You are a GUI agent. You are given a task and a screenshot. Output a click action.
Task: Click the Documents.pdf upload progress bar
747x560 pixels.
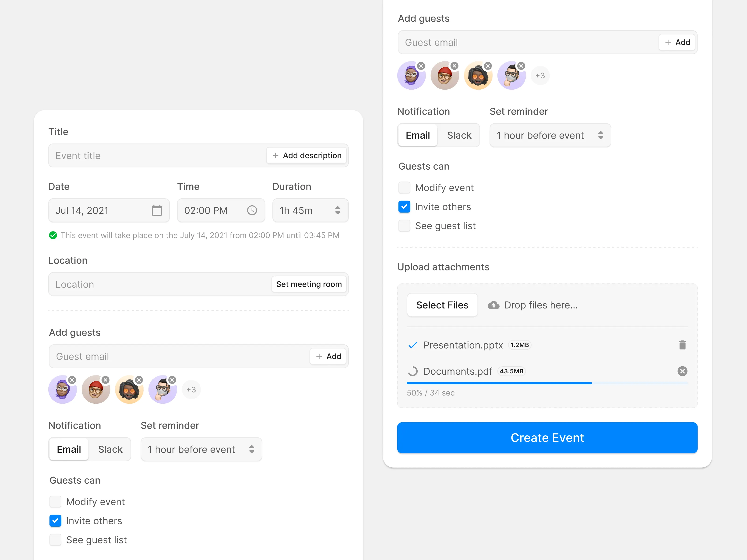(x=547, y=383)
